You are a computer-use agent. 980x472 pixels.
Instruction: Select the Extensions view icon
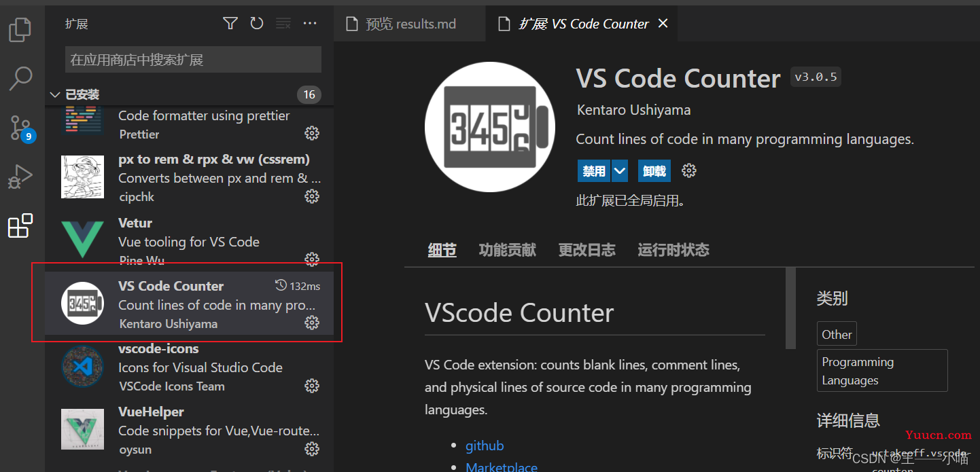[x=20, y=226]
